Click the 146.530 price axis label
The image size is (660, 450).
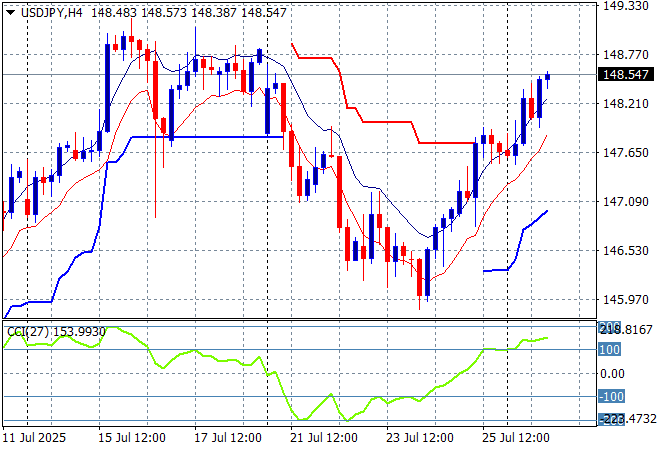[627, 250]
